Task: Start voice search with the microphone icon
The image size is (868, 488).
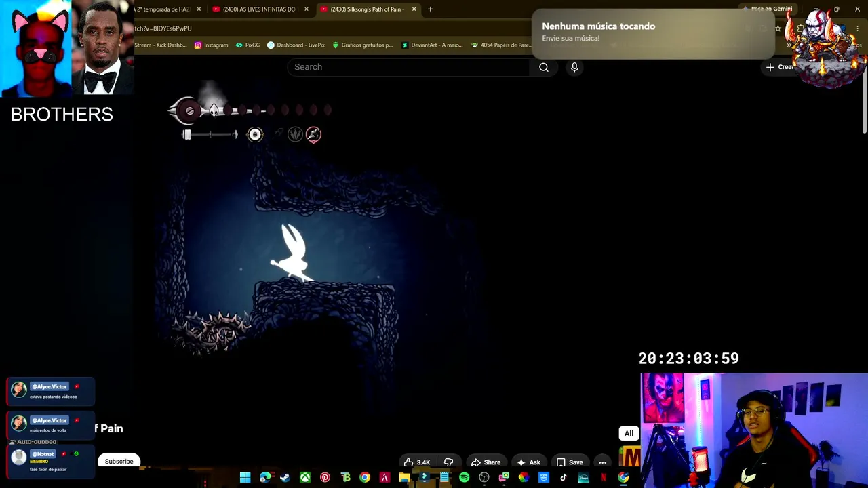Action: pyautogui.click(x=574, y=67)
